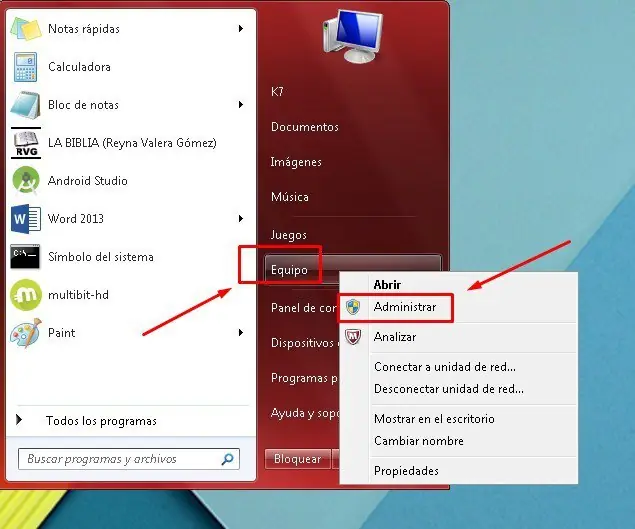
Task: Open the Ayuda y soporte link
Action: tap(305, 413)
